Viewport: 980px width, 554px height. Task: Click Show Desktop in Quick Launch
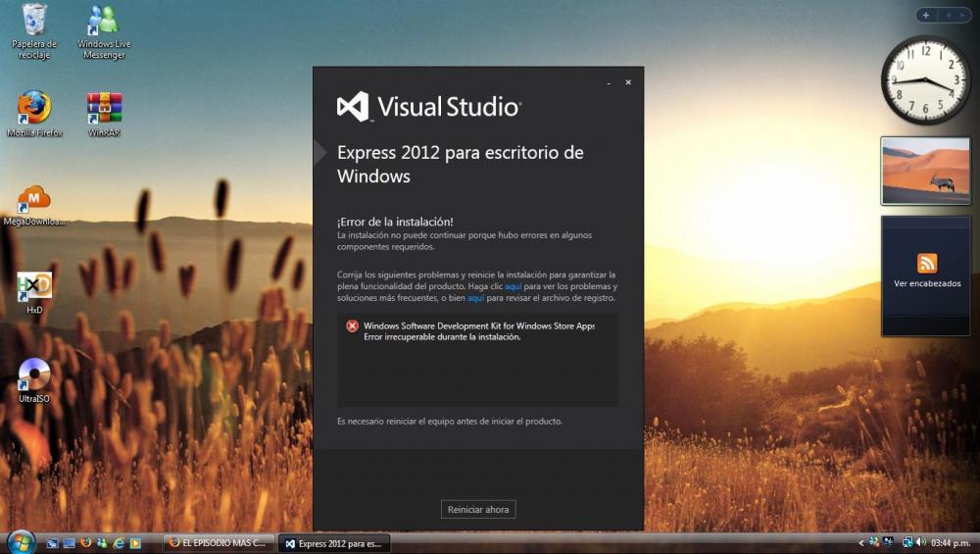[x=53, y=543]
